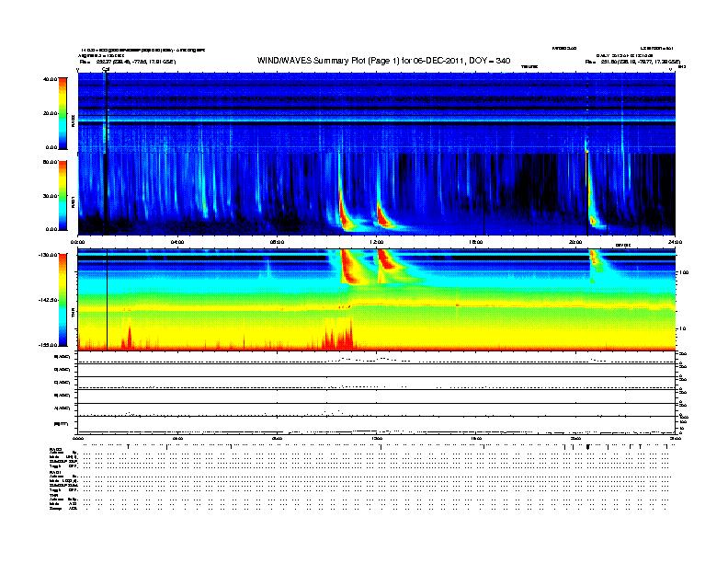Click the 100 frequency label right of TNR panel
Viewport: 728px width, 563px height.
[684, 272]
